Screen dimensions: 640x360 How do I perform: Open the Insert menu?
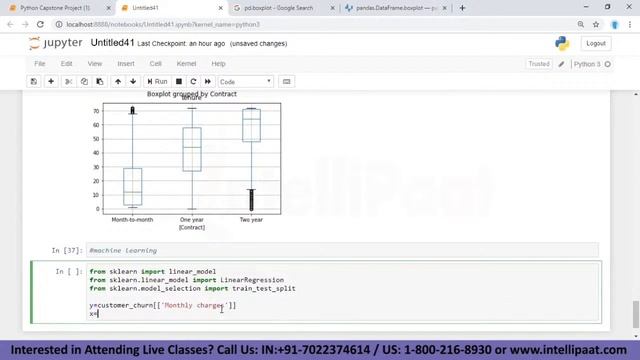126,64
